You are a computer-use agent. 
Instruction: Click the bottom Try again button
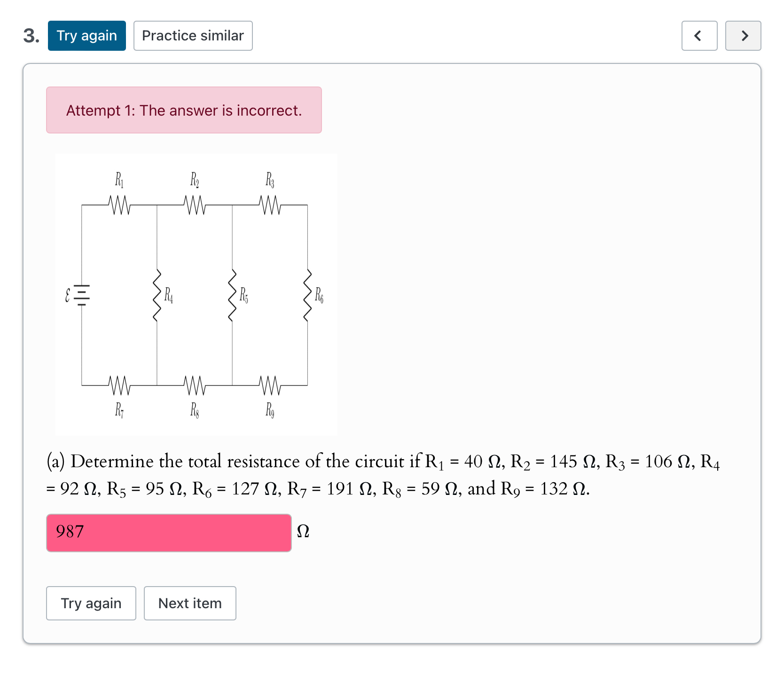pos(91,603)
